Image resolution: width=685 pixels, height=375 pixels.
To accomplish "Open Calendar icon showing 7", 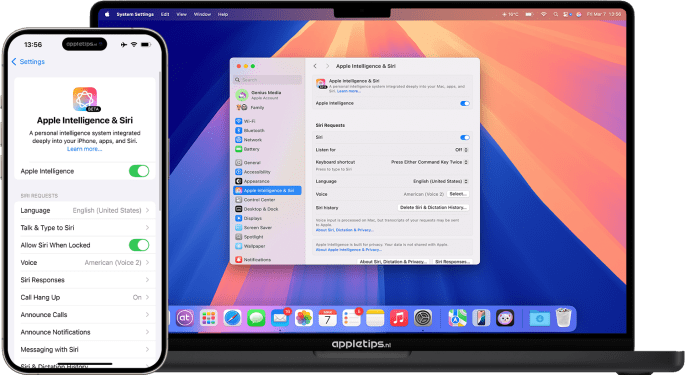I will coord(327,318).
